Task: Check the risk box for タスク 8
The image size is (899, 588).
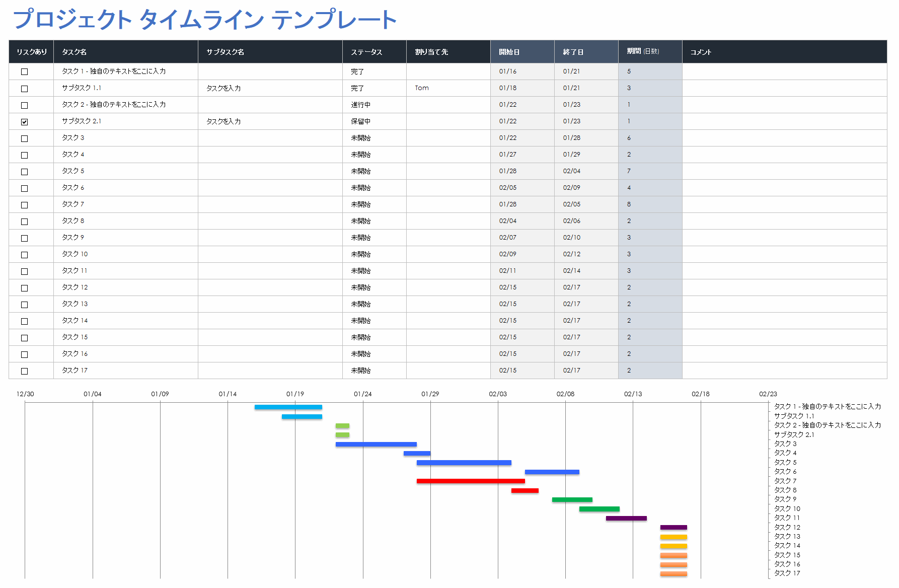Action: [x=24, y=221]
